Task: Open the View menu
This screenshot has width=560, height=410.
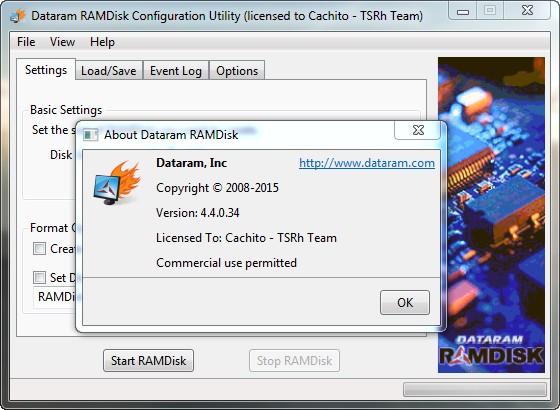Action: click(x=62, y=42)
